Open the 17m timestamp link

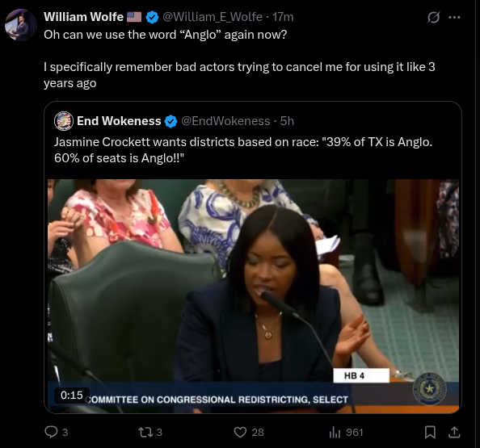coord(283,17)
